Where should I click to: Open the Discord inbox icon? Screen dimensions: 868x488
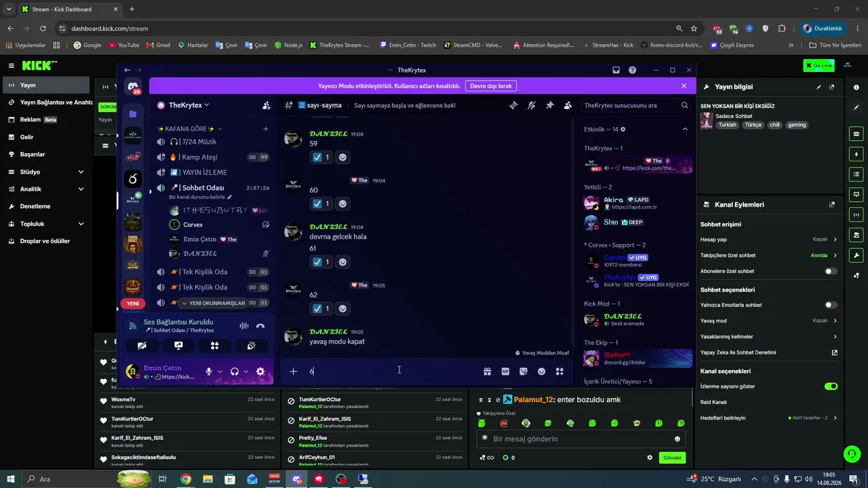616,70
